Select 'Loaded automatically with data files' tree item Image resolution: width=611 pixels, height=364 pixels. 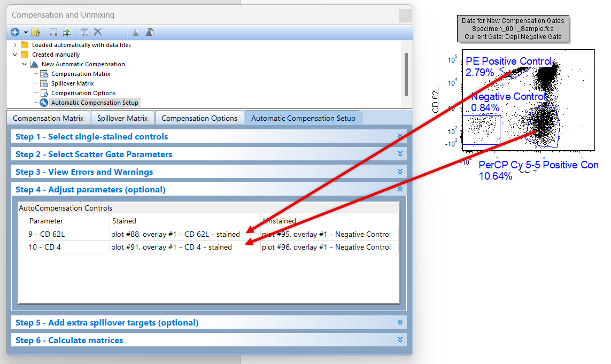(x=81, y=45)
